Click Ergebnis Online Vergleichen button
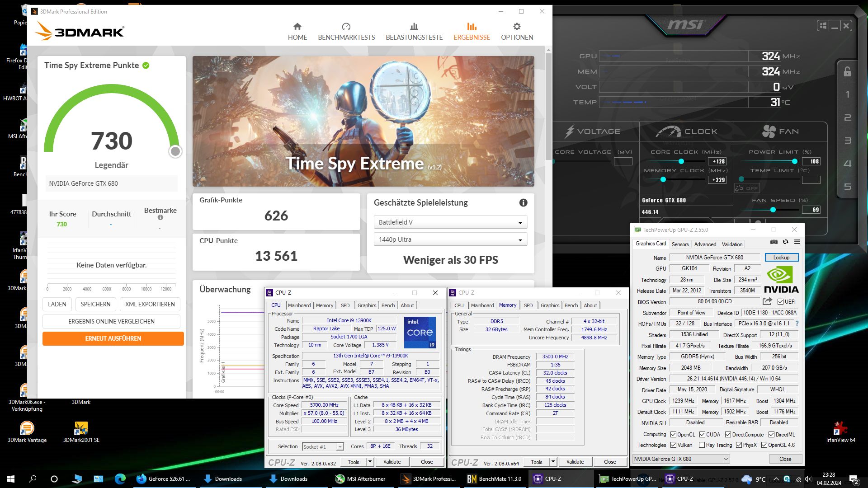The width and height of the screenshot is (868, 488). 111,321
